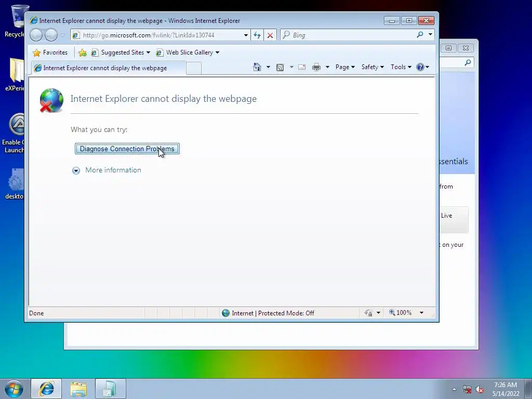The width and height of the screenshot is (532, 399).
Task: Click Diagnose Connection Problems button
Action: pyautogui.click(x=127, y=149)
